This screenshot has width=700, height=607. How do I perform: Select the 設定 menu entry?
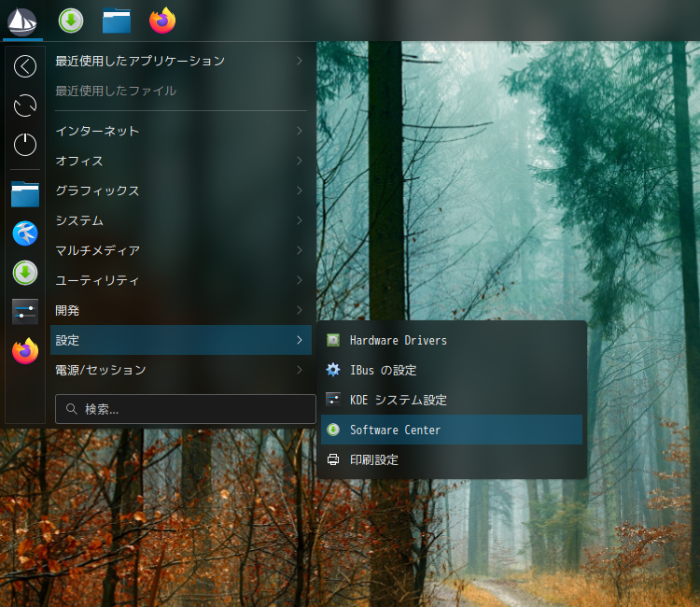[x=181, y=340]
